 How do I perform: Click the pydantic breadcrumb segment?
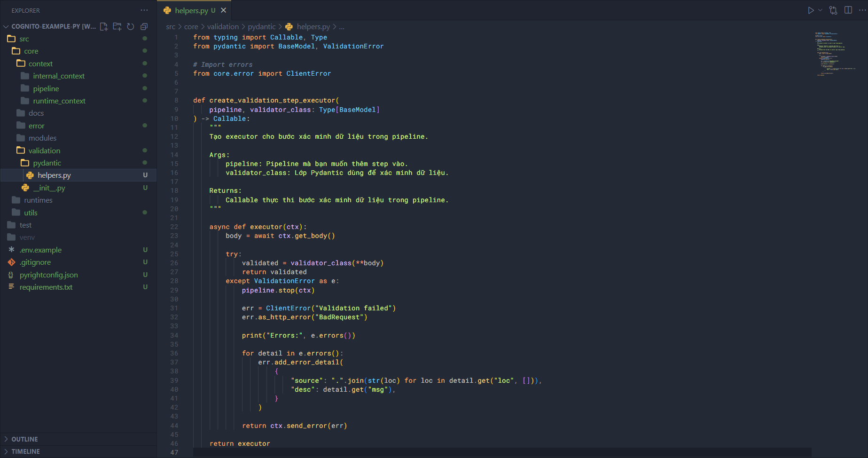click(x=261, y=27)
